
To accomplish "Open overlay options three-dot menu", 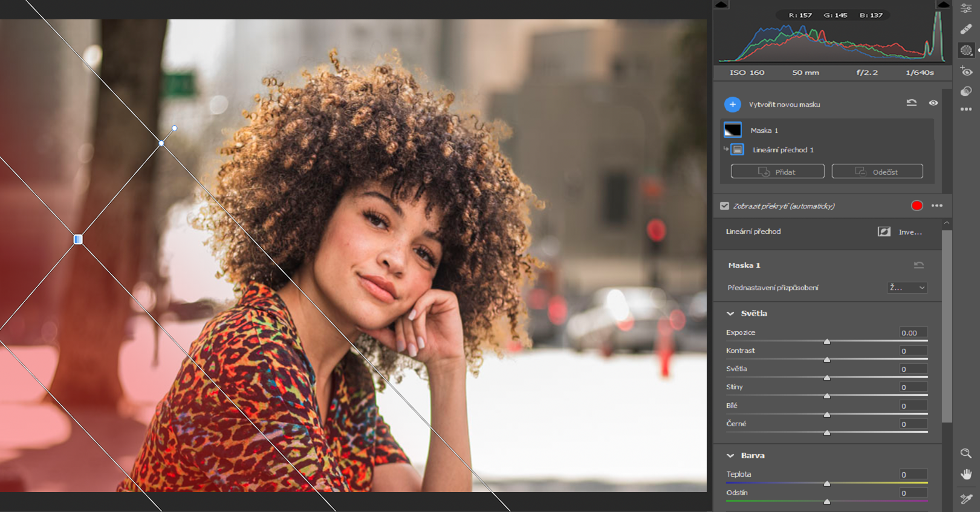I will [x=937, y=206].
